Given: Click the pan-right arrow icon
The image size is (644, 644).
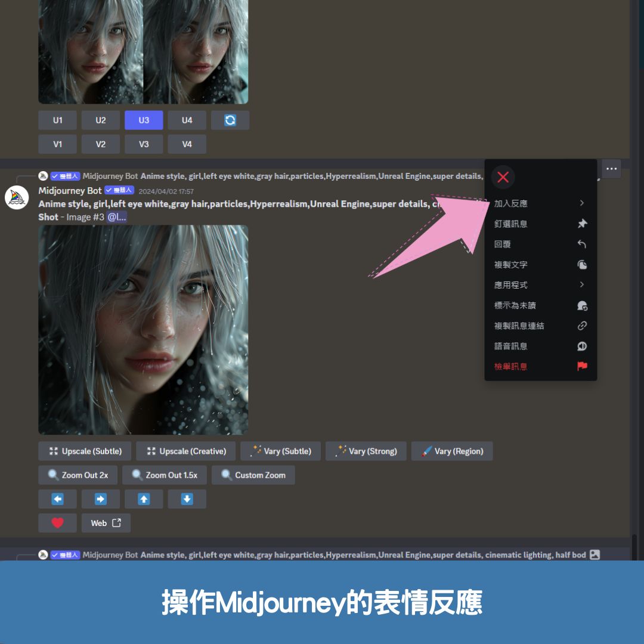Looking at the screenshot, I should 100,499.
